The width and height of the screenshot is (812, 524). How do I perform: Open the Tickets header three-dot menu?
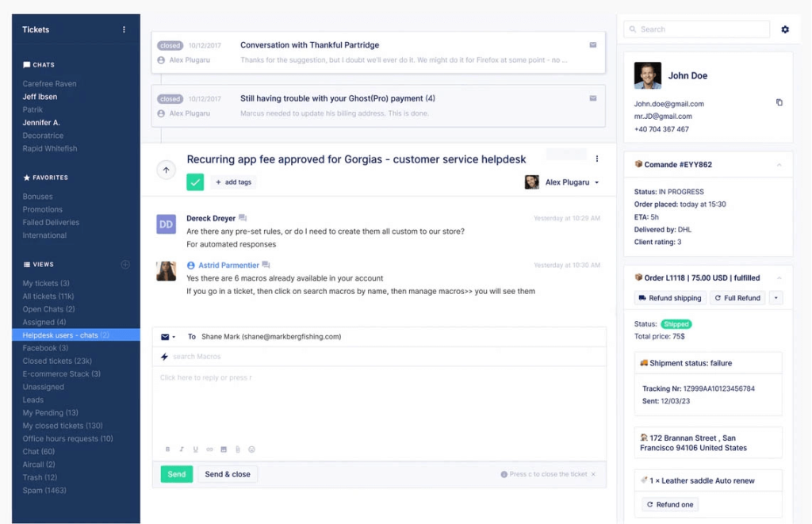(124, 29)
